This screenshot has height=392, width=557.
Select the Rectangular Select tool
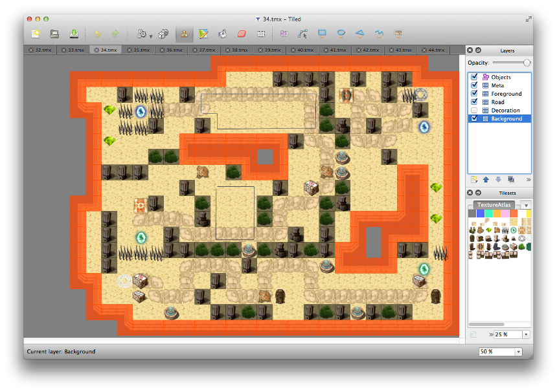tap(261, 34)
